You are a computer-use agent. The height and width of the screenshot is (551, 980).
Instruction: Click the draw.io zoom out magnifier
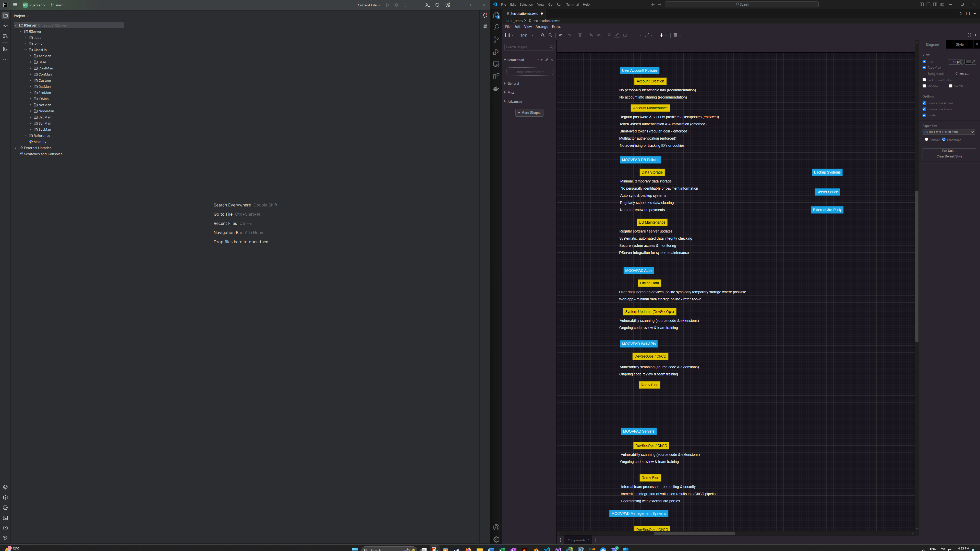click(x=550, y=35)
